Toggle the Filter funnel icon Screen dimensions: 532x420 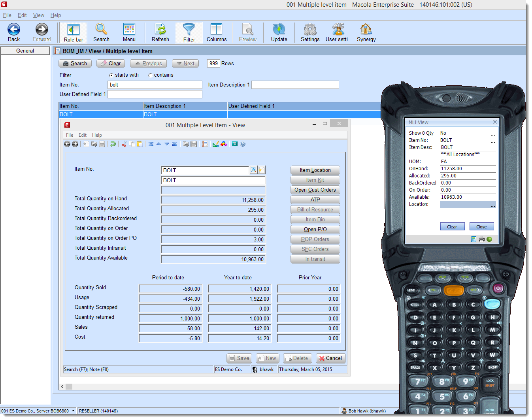[x=189, y=32]
